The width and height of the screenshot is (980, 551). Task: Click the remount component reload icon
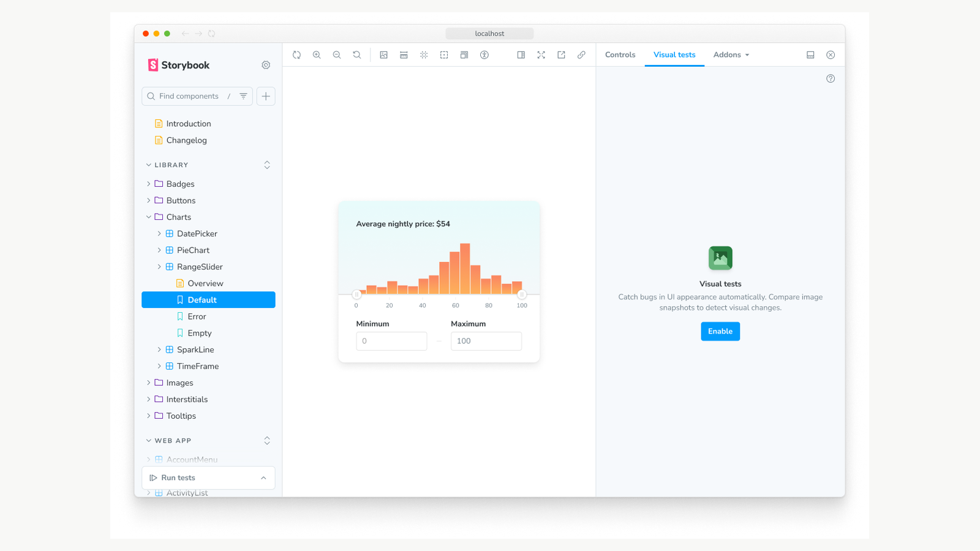pyautogui.click(x=296, y=55)
